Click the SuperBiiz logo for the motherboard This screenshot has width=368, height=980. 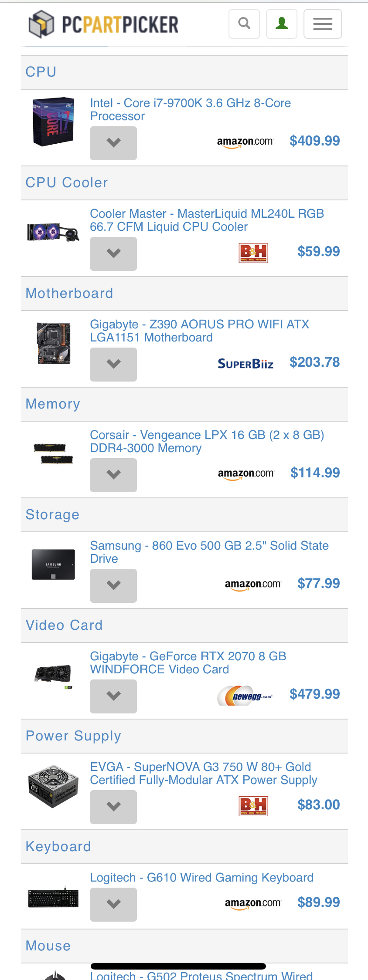(x=245, y=364)
